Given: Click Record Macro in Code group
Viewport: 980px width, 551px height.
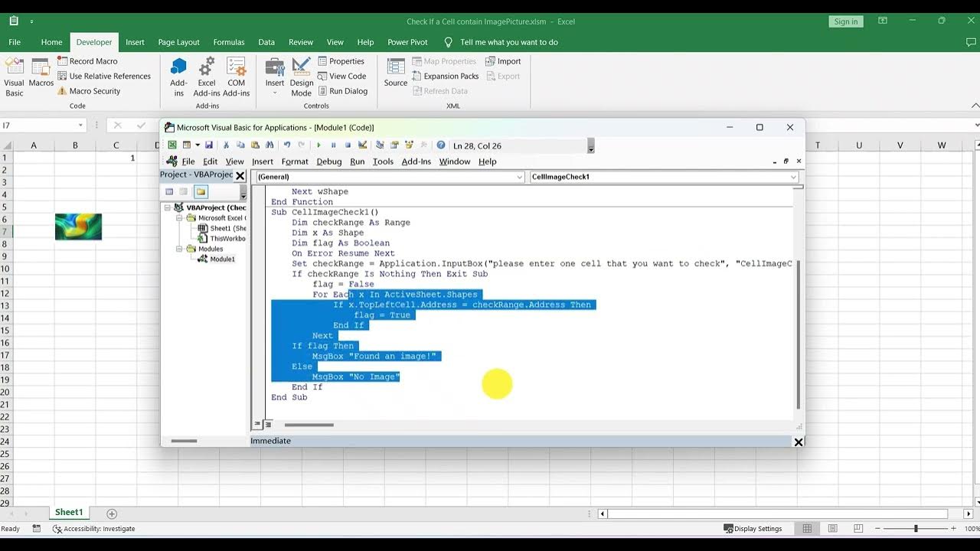Looking at the screenshot, I should (87, 61).
